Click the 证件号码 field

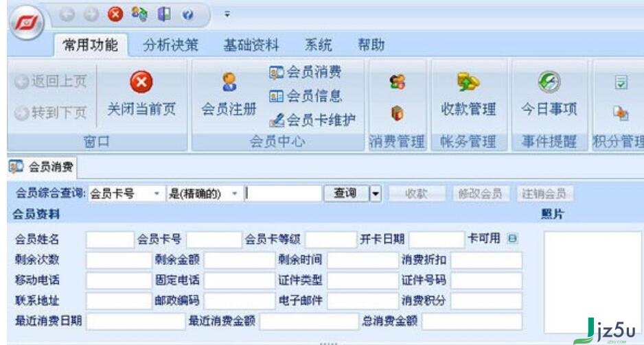(486, 281)
